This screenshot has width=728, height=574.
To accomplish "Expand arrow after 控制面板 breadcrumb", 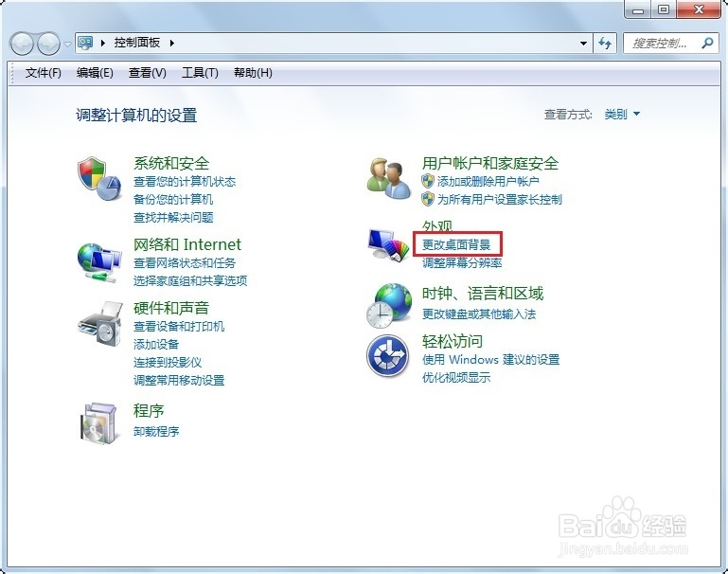I will click(x=171, y=43).
